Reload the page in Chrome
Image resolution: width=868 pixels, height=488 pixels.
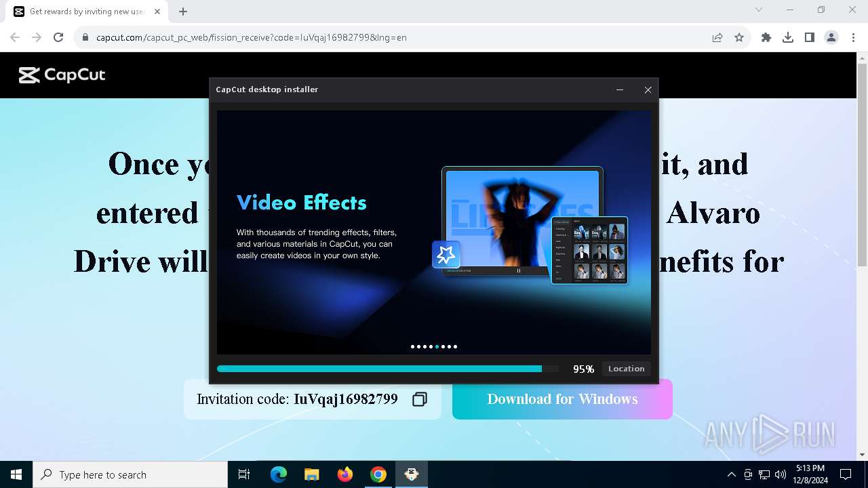tap(58, 37)
